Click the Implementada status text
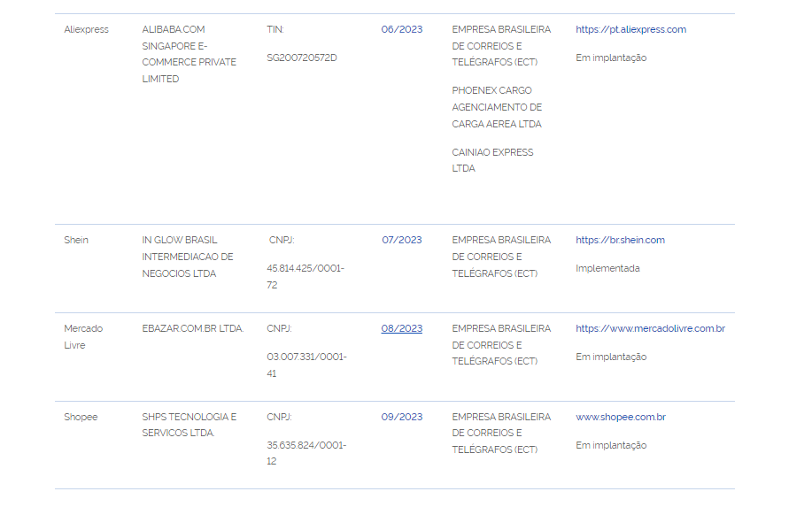The height and width of the screenshot is (507, 812). [x=607, y=268]
